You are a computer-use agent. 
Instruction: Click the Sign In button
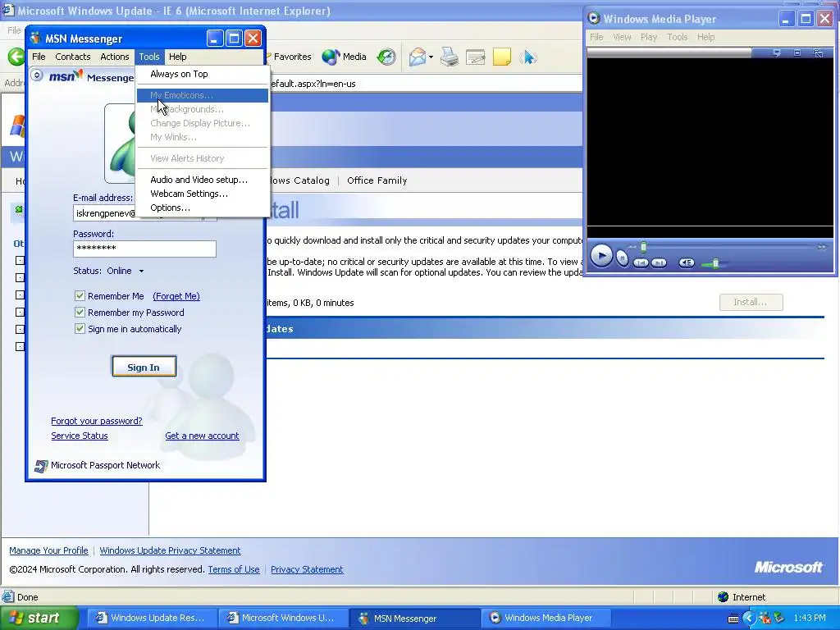144,367
